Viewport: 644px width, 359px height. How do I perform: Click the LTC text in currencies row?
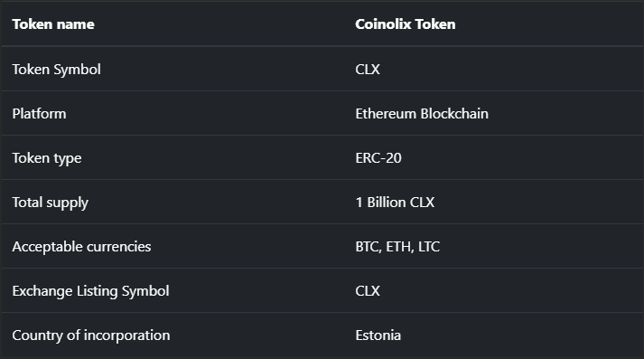[429, 247]
